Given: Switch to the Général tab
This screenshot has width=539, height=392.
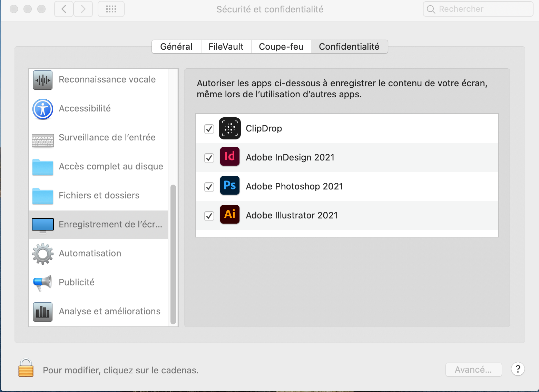Looking at the screenshot, I should (x=176, y=47).
